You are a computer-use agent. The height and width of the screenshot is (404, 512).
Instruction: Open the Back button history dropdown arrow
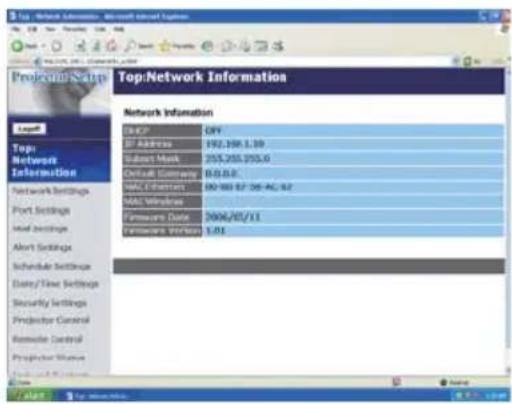click(x=43, y=46)
